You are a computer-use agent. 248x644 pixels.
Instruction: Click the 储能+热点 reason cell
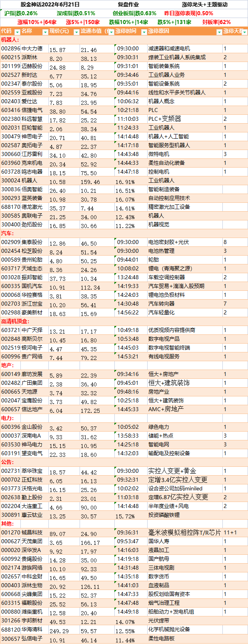coord(185,436)
